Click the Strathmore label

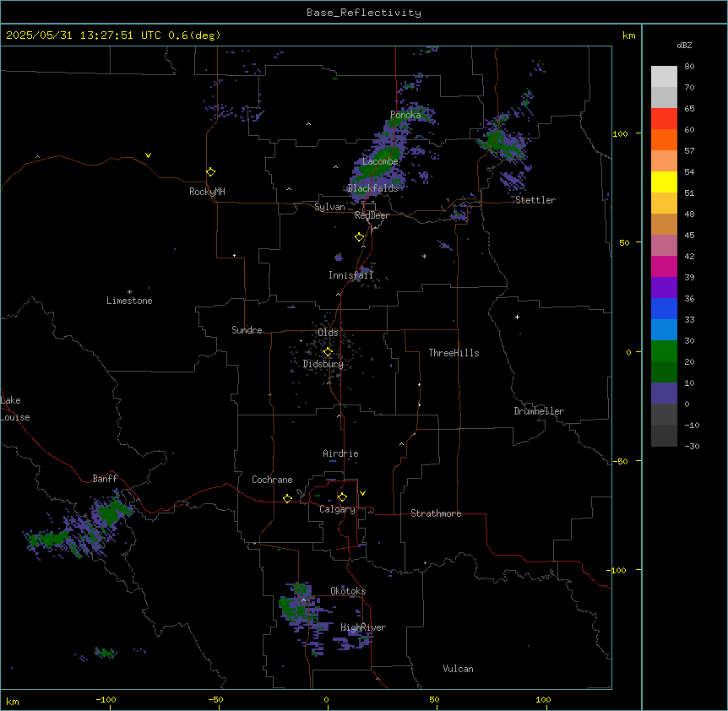point(436,513)
